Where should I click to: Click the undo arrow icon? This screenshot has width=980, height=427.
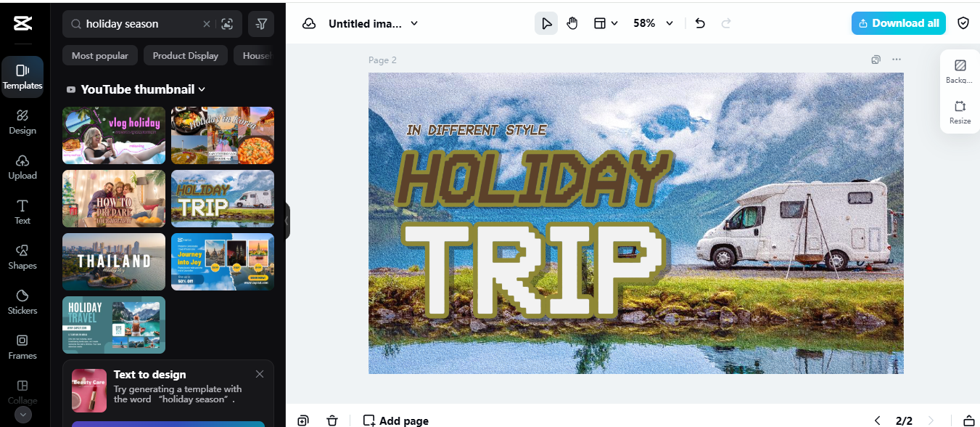[x=700, y=23]
